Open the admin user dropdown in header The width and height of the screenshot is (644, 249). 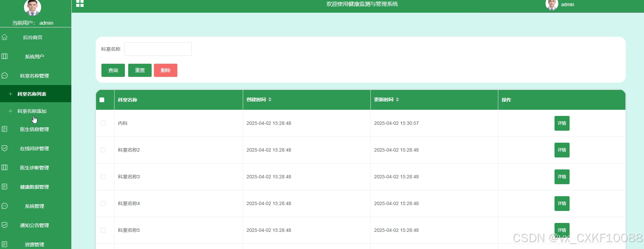[x=568, y=4]
